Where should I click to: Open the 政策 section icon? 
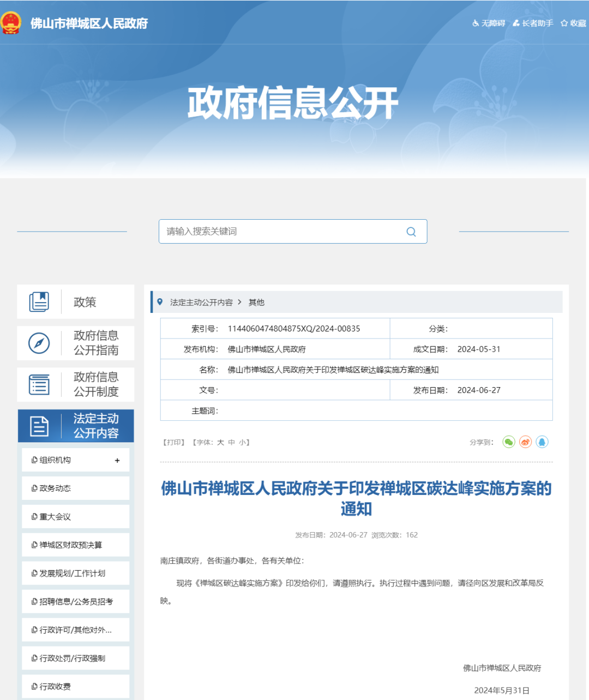(x=39, y=301)
